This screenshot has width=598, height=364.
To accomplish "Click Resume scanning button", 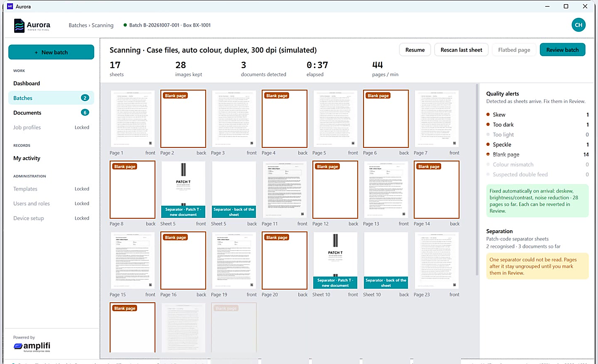I will 415,50.
